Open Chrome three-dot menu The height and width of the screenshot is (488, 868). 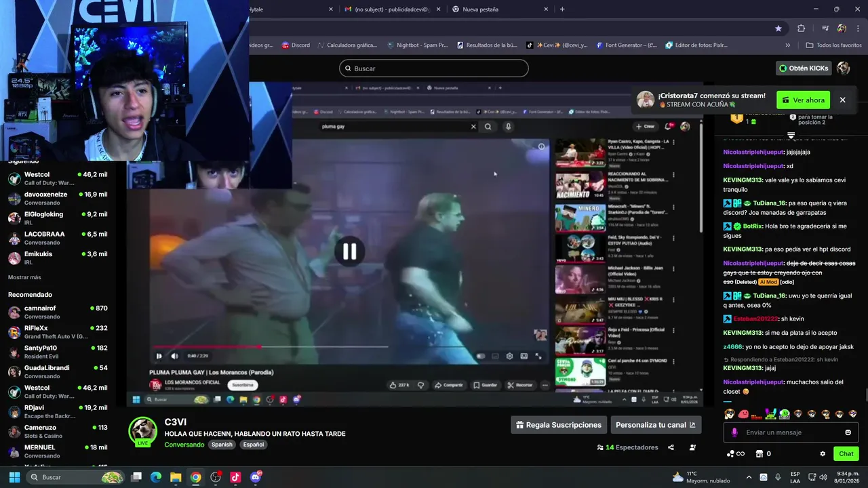point(858,28)
